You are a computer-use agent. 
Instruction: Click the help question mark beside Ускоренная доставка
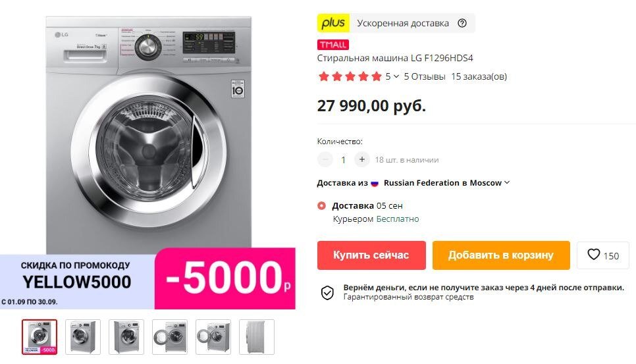tap(462, 23)
